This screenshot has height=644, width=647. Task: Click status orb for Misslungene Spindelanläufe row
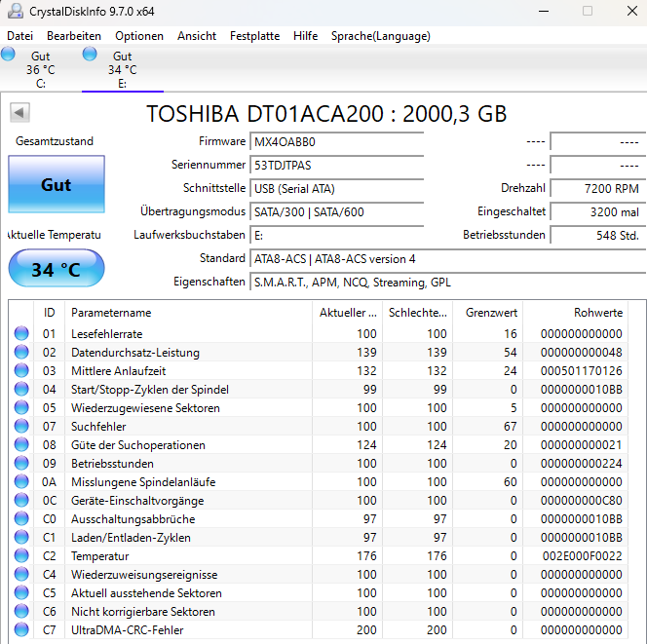21,481
